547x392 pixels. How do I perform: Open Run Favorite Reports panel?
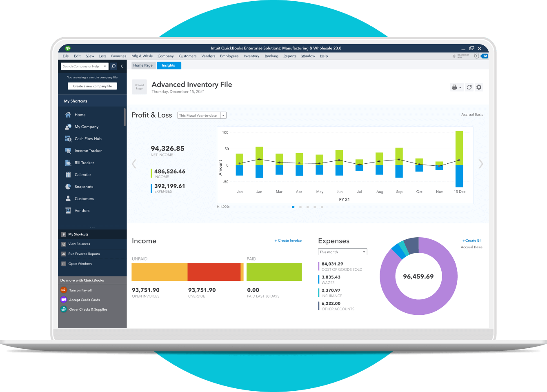[92, 254]
